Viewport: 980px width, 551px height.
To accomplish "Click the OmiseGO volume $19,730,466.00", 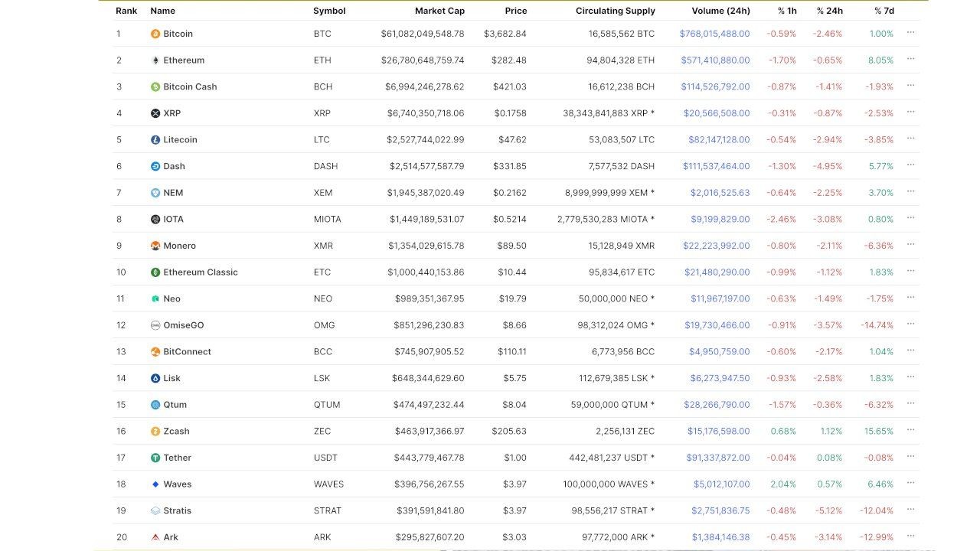I will point(717,325).
